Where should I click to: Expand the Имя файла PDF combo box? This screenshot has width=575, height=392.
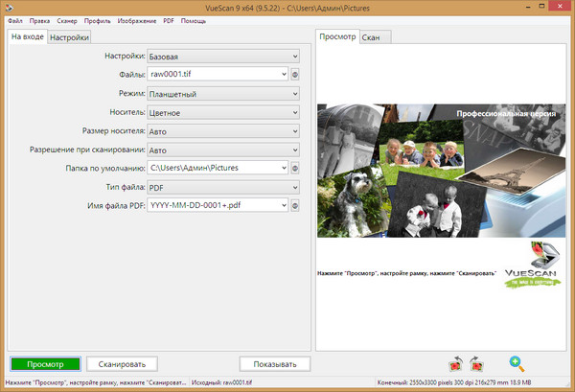pos(218,205)
